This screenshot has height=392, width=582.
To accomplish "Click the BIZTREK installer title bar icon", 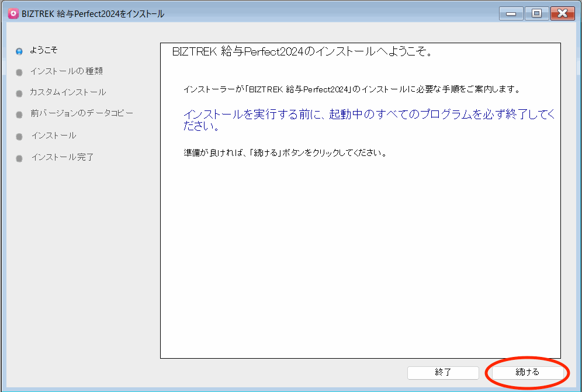I will click(13, 14).
